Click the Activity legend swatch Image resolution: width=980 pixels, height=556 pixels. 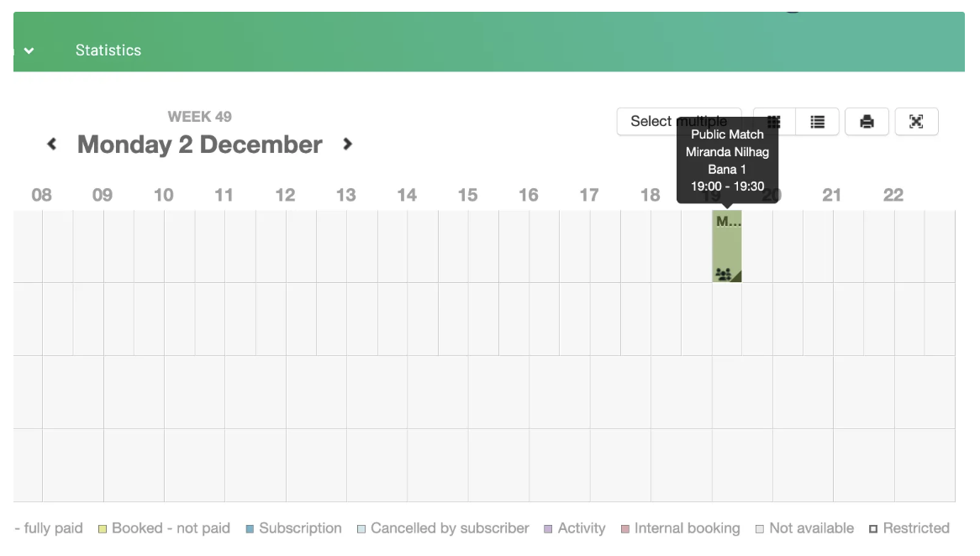pos(549,529)
